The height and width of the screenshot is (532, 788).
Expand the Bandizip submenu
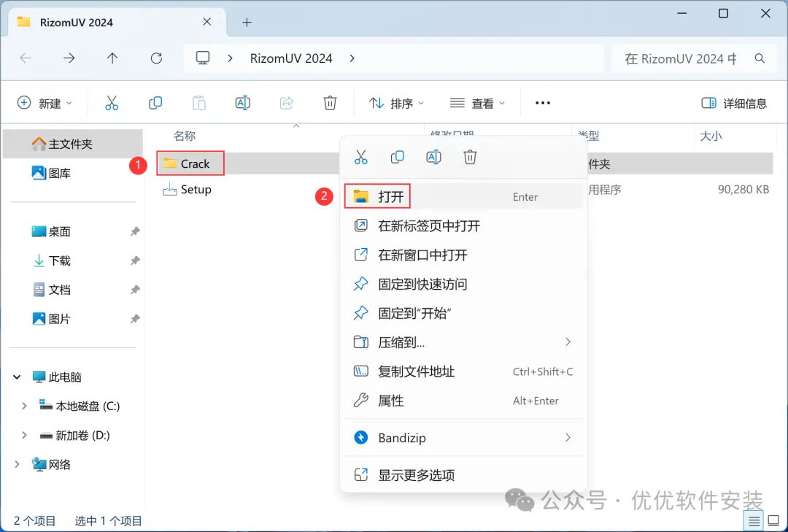[x=568, y=438]
